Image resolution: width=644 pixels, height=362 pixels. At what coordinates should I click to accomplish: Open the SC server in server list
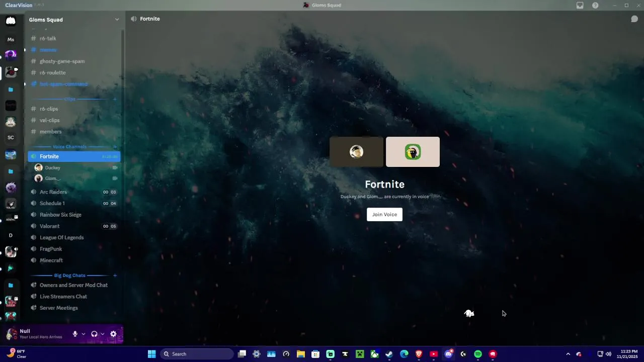click(x=11, y=137)
